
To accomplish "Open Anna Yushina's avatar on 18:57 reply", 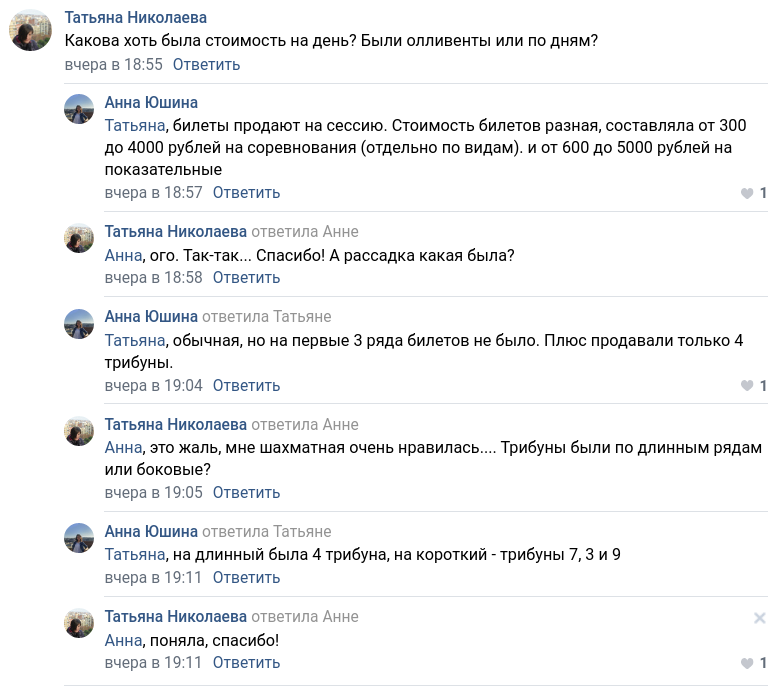I will point(79,109).
